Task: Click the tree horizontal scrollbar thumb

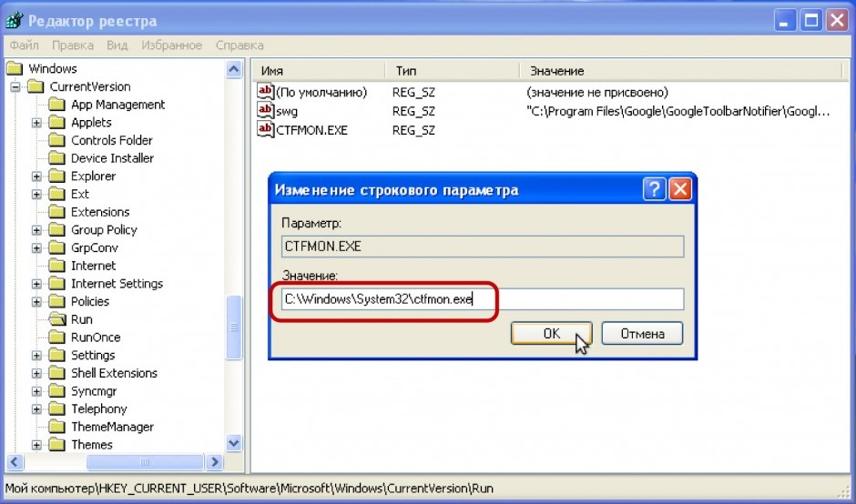Action: (x=145, y=462)
